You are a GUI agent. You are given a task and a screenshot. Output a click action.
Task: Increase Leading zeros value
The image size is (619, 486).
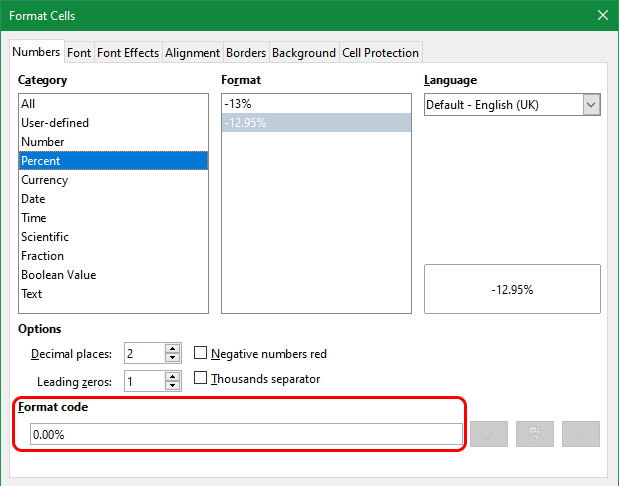173,376
